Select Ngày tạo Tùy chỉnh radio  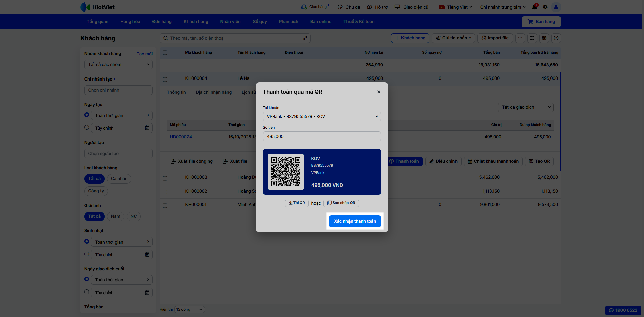pos(87,128)
